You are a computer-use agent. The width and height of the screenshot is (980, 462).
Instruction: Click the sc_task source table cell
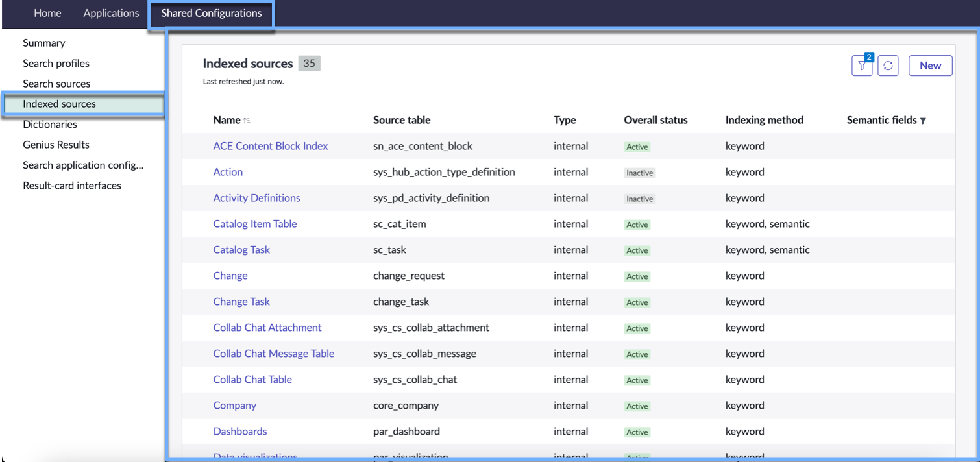point(389,250)
